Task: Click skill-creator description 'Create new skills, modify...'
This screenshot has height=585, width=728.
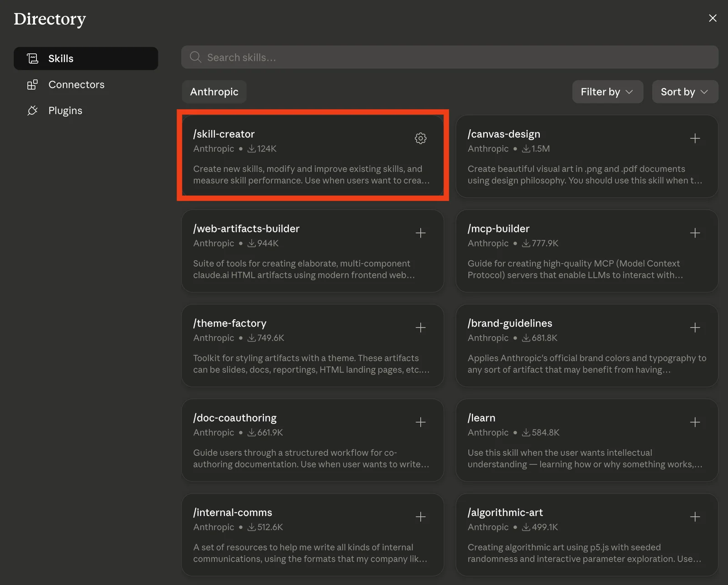Action: click(311, 175)
